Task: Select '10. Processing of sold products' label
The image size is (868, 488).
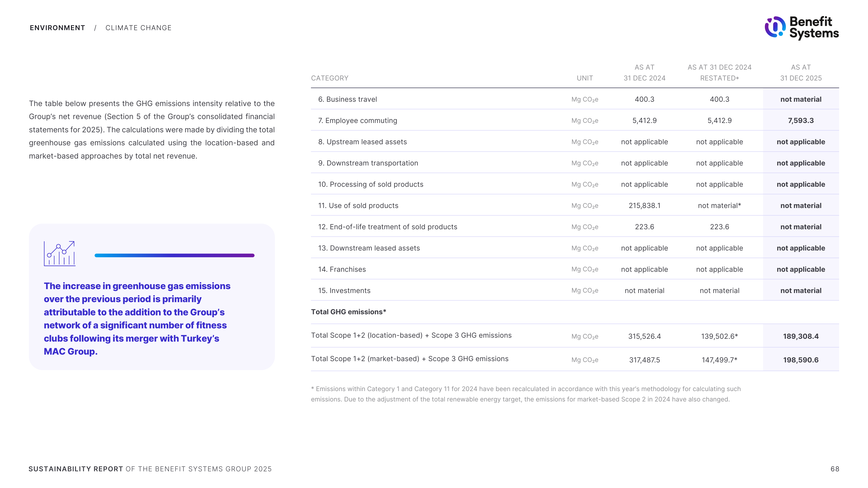Action: coord(371,184)
